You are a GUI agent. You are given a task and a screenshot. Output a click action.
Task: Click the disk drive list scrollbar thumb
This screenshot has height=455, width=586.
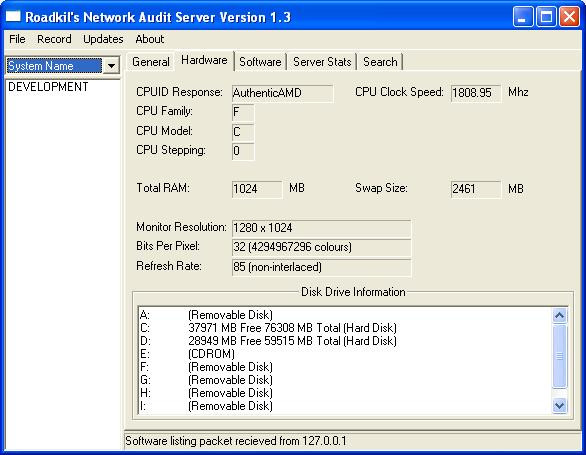pos(559,356)
